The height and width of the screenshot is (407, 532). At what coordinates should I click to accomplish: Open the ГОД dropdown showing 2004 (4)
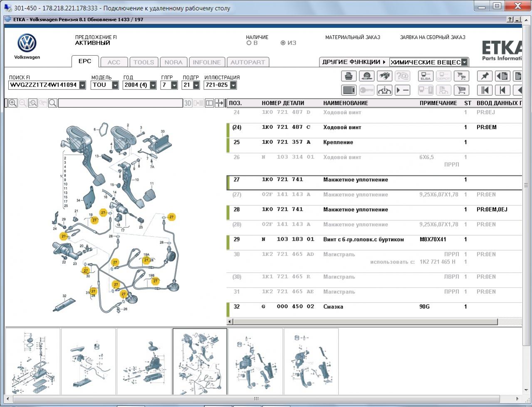pos(153,85)
